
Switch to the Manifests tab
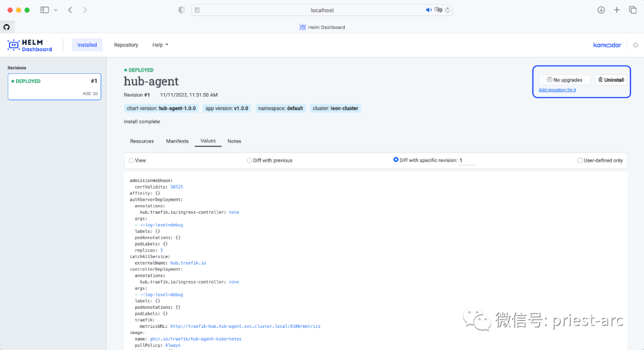[x=177, y=141]
